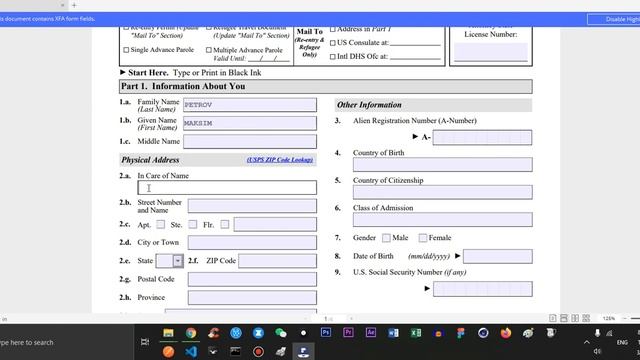The image size is (640, 360).
Task: Check the Ste. checkbox
Action: click(193, 224)
